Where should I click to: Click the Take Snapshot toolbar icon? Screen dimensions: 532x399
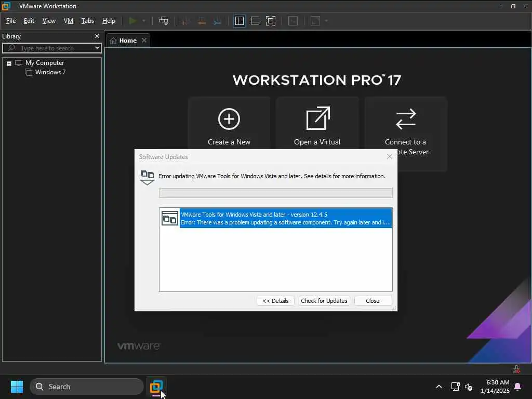(185, 21)
